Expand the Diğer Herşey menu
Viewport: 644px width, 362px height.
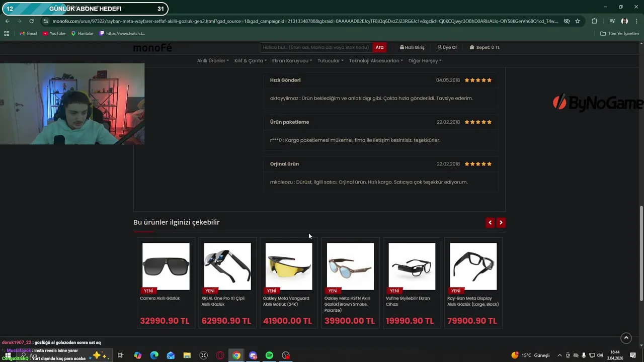[425, 60]
